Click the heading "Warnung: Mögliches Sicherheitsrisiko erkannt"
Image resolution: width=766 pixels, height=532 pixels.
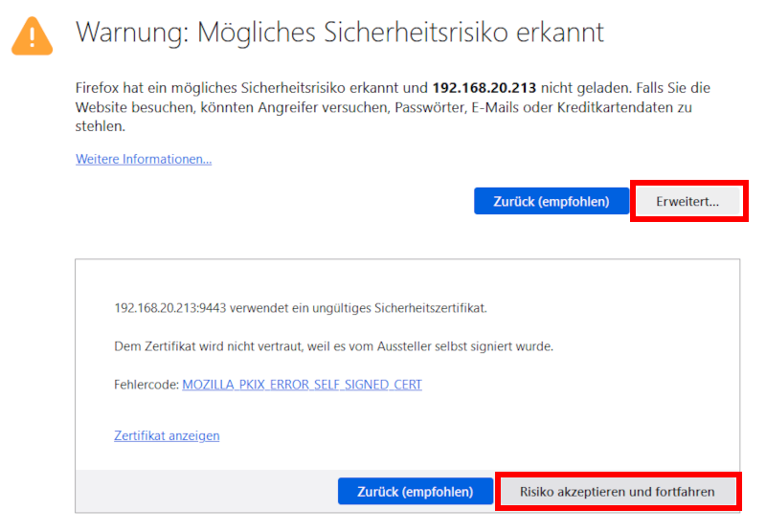[x=340, y=33]
